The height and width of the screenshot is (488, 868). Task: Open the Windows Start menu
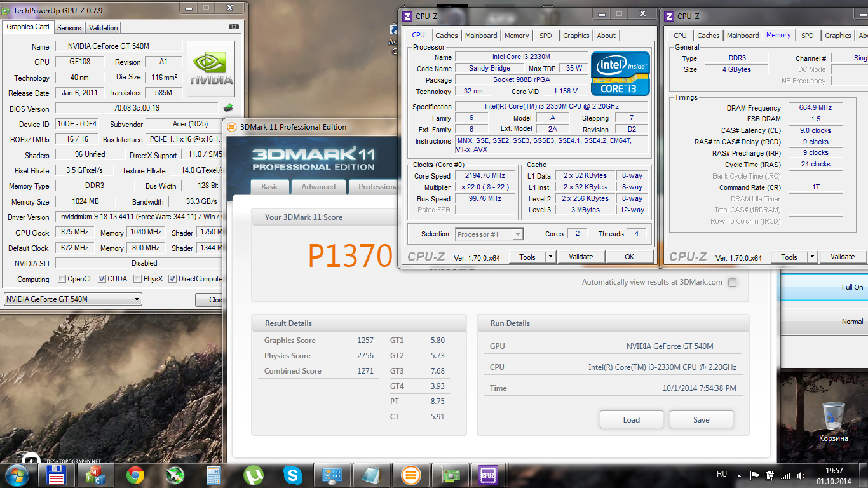pyautogui.click(x=17, y=475)
